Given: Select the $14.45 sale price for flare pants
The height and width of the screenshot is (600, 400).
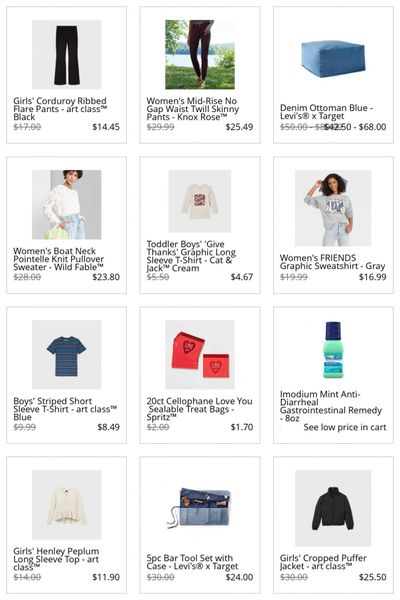Looking at the screenshot, I should click(106, 127).
